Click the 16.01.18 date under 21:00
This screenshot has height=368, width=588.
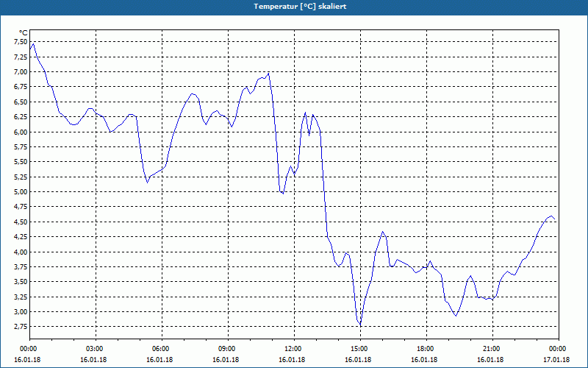[490, 360]
